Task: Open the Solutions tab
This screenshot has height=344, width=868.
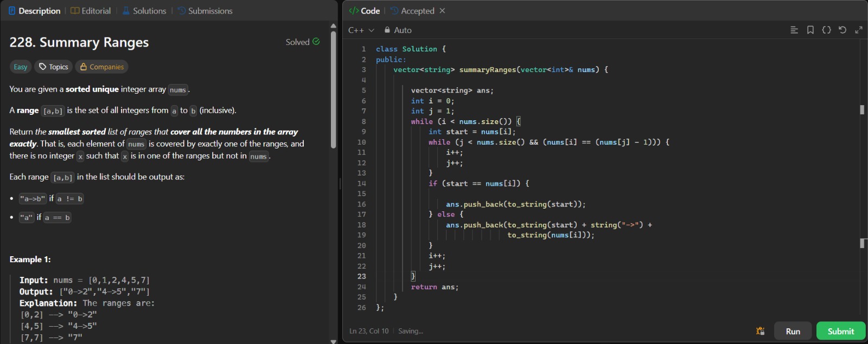Action: (144, 11)
